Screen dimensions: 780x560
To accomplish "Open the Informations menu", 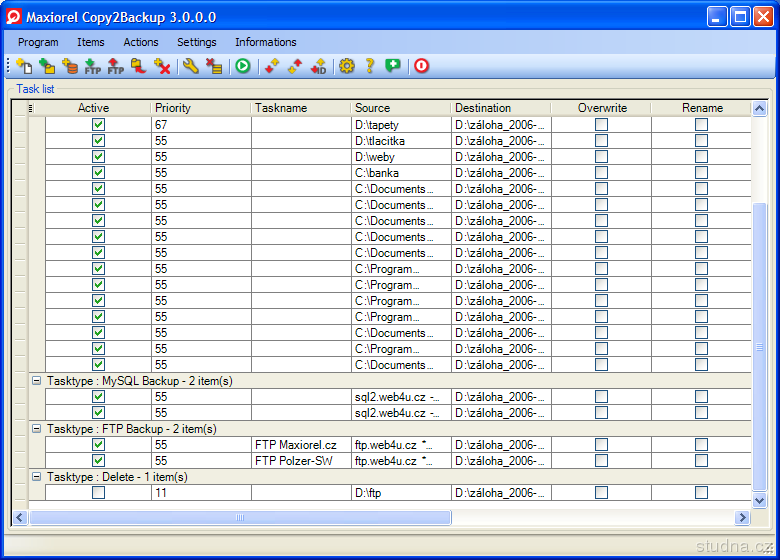I will (265, 42).
